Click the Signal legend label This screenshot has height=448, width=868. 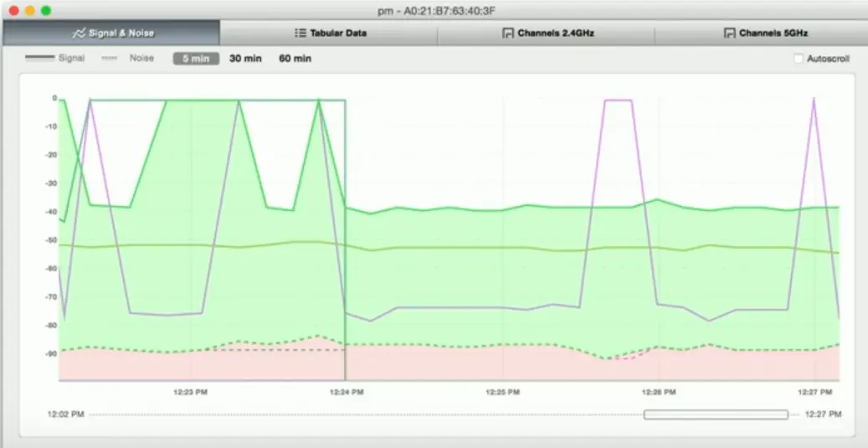coord(71,59)
